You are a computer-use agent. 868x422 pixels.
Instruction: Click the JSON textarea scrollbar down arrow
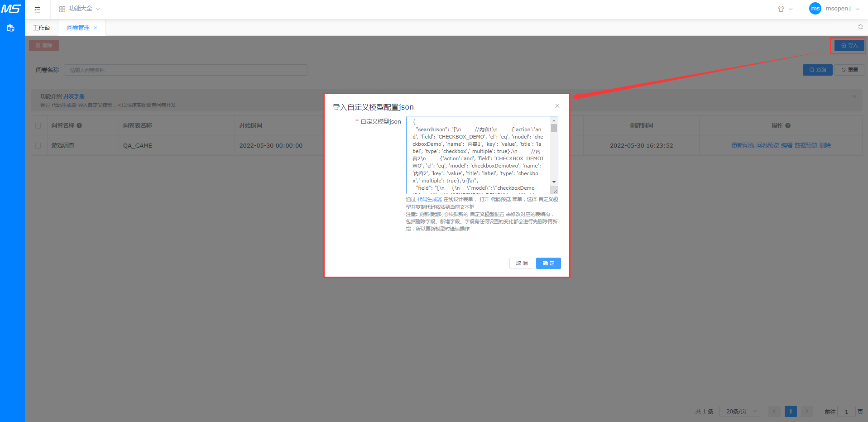(x=554, y=182)
